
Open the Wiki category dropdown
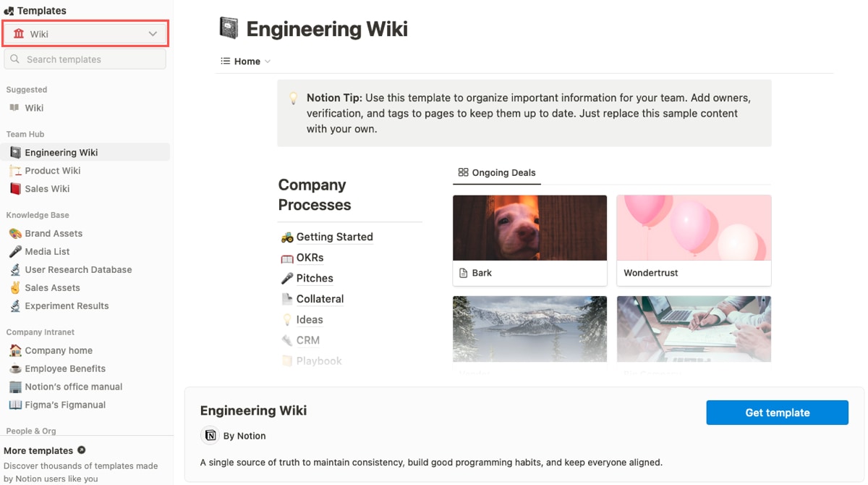85,33
